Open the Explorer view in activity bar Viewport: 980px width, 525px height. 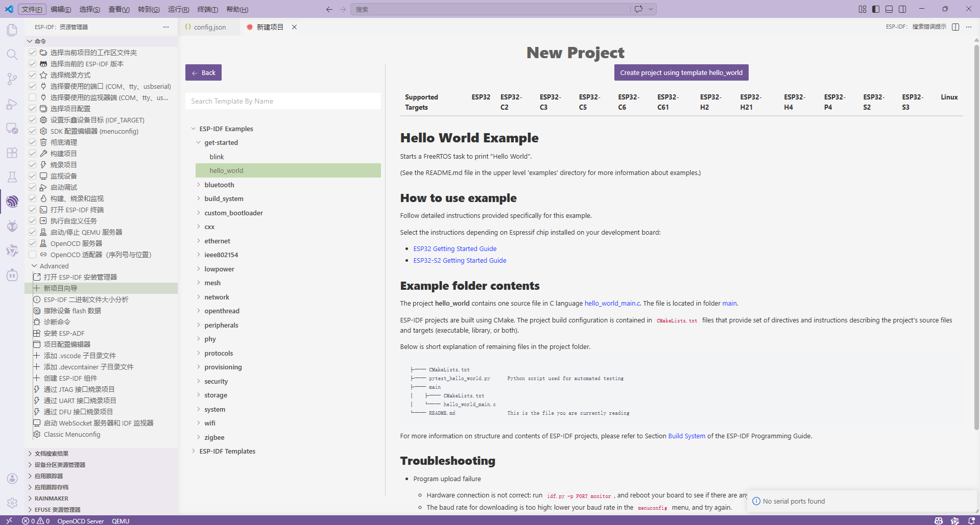pyautogui.click(x=12, y=30)
